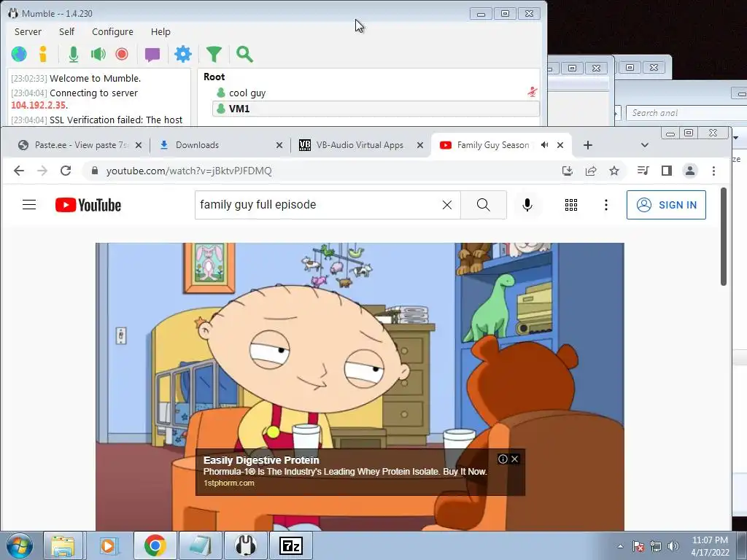
Task: Toggle the Chrome side panel icon
Action: pyautogui.click(x=667, y=171)
